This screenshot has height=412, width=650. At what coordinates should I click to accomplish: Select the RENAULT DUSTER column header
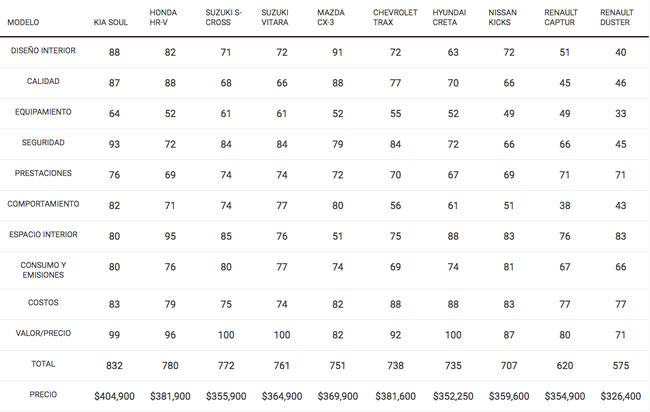point(616,17)
